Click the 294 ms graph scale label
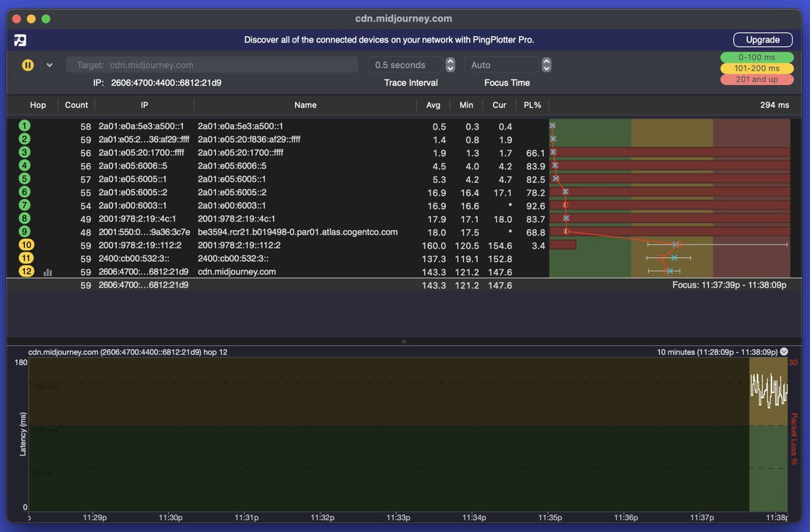The image size is (810, 532). coord(774,105)
